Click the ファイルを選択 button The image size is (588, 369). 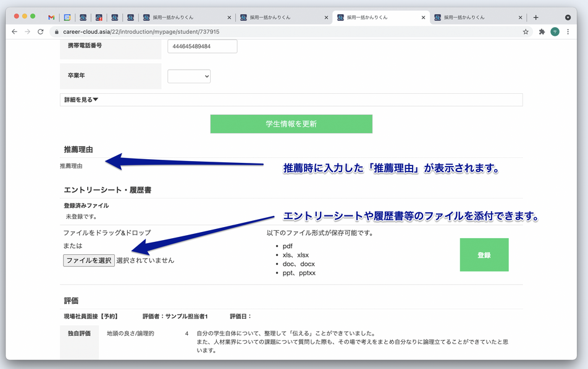tap(88, 260)
